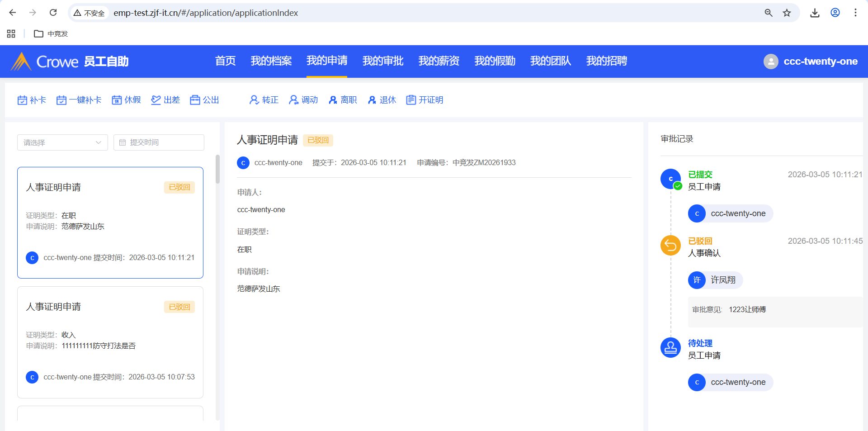Start a 转正 application
The image size is (868, 431).
coord(264,100)
